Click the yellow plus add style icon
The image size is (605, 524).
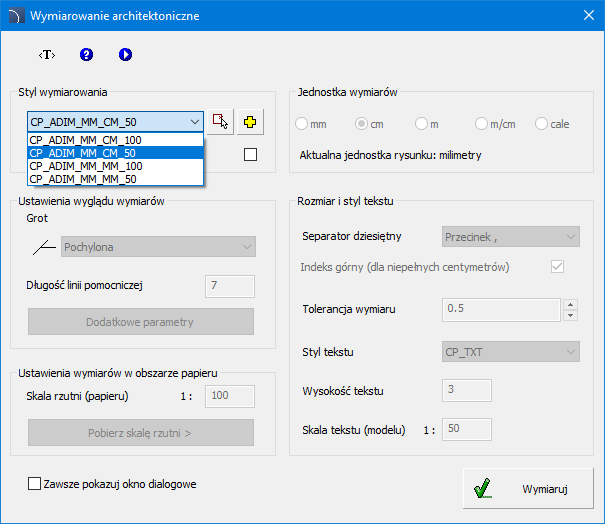click(x=250, y=122)
